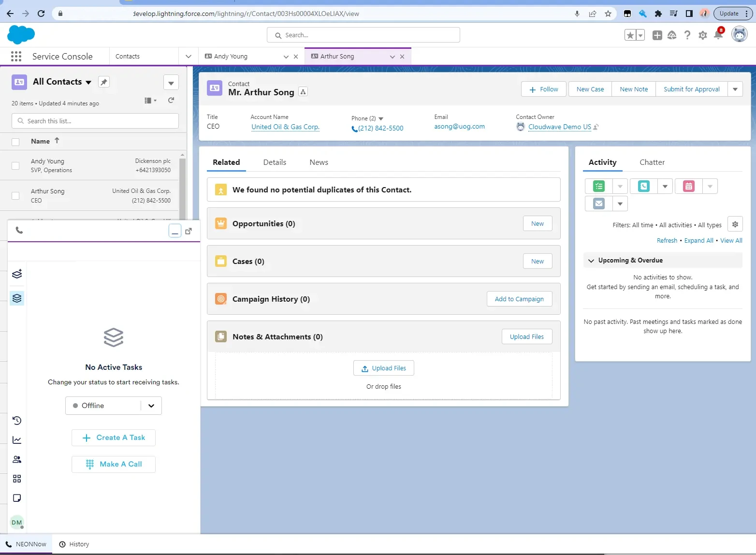Open the App Launcher grid icon

pyautogui.click(x=16, y=57)
